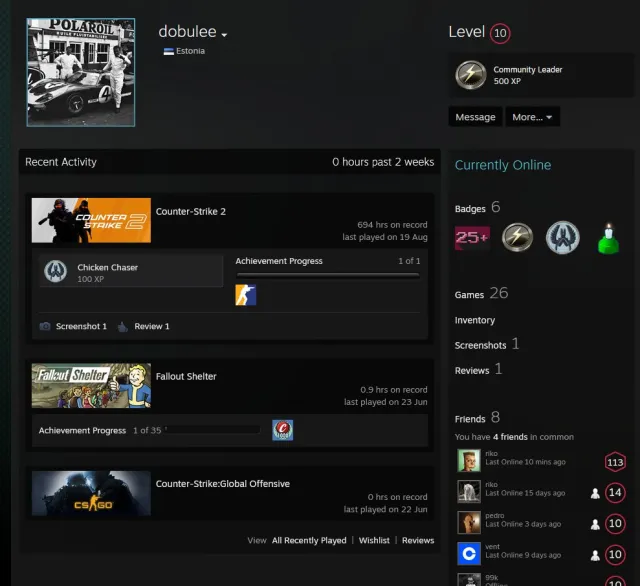Screen dimensions: 640x586
Task: Click the 25+ games badge icon
Action: (x=472, y=238)
